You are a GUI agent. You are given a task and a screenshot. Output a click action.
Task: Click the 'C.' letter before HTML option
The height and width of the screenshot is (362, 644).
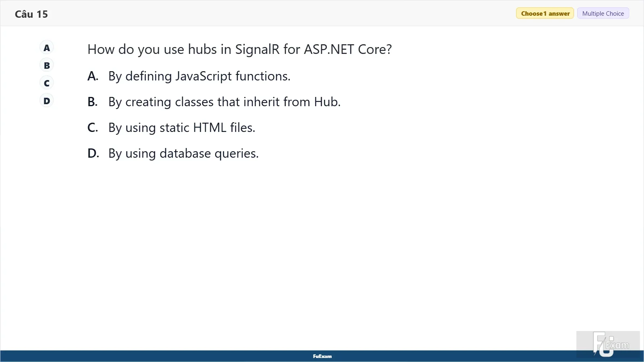(x=93, y=128)
